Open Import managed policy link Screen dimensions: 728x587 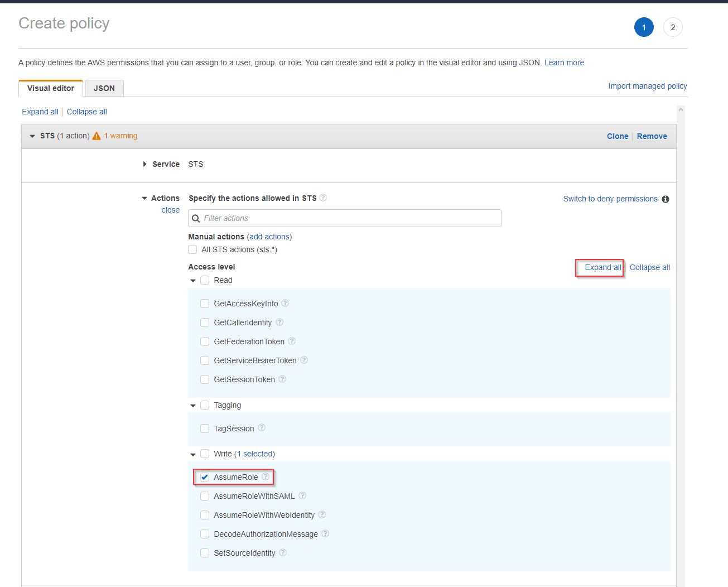(647, 86)
